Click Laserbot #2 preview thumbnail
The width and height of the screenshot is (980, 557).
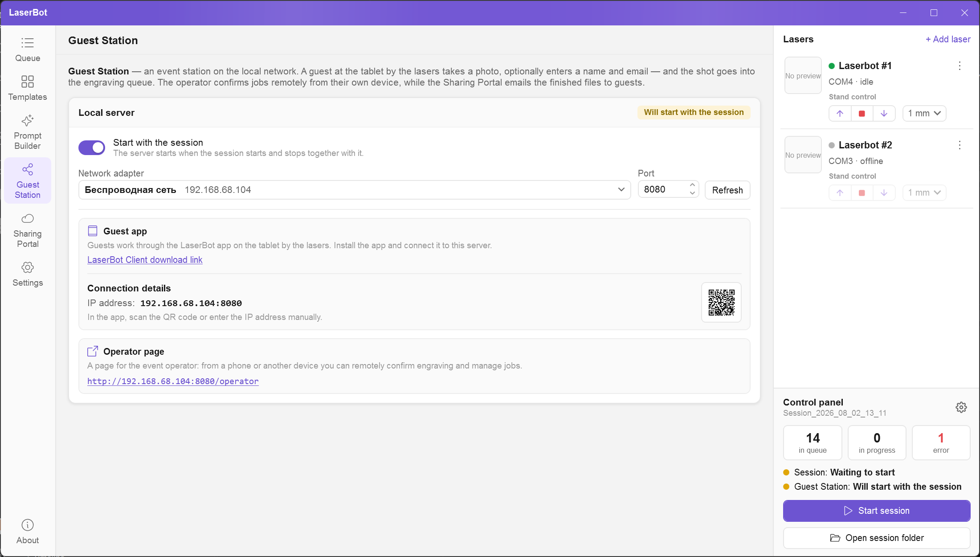coord(803,155)
